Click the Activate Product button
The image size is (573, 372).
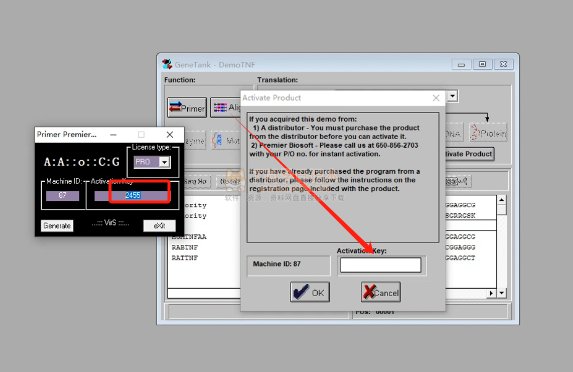(x=469, y=154)
